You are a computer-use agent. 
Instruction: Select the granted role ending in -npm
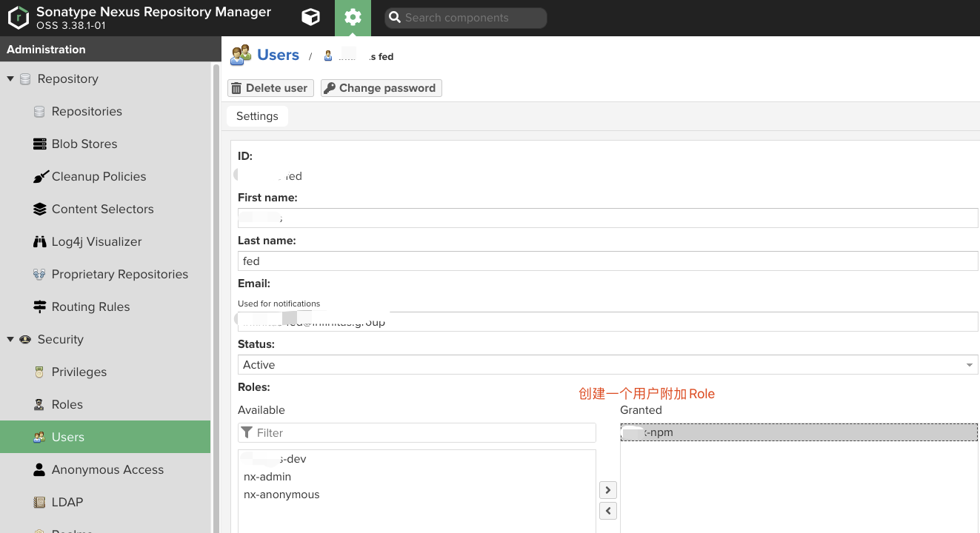coord(799,432)
